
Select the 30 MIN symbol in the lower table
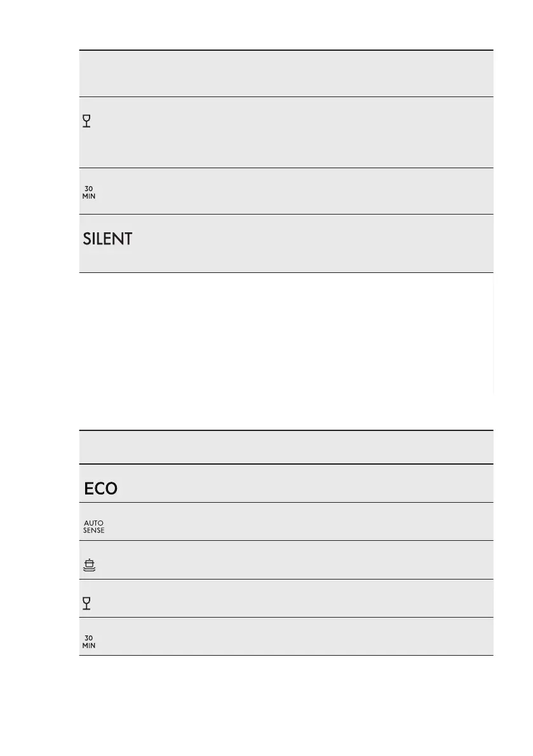click(89, 641)
